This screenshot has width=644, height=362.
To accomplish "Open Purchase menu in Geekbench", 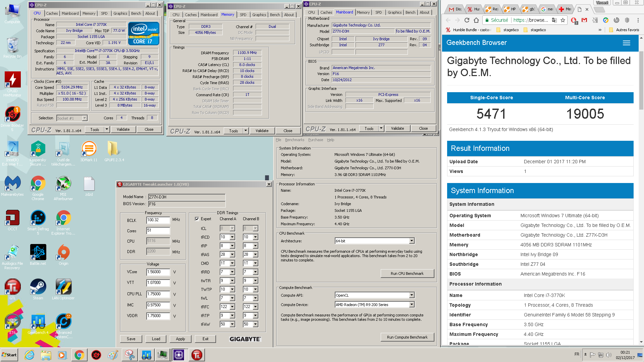I will [316, 140].
